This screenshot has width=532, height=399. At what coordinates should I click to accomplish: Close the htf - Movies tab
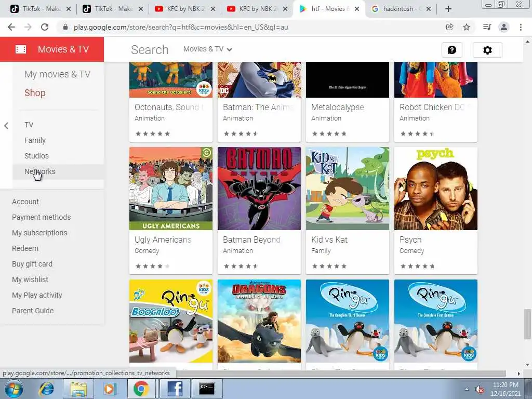pos(357,9)
